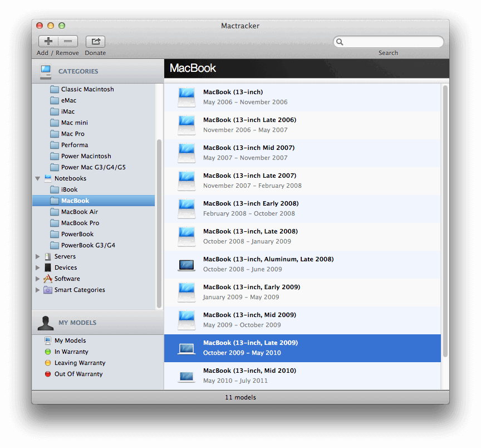Click the model list vertical scrollbar
The height and width of the screenshot is (448, 481).
coord(445,221)
